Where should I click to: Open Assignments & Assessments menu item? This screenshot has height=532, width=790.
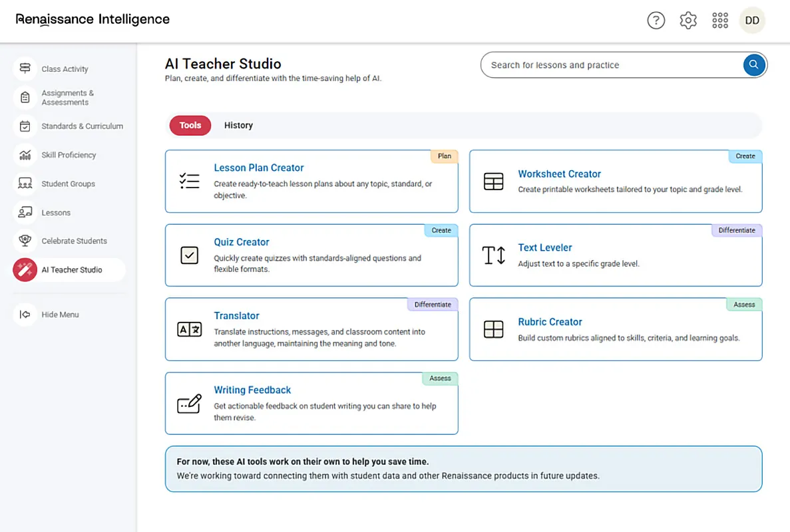click(x=67, y=98)
